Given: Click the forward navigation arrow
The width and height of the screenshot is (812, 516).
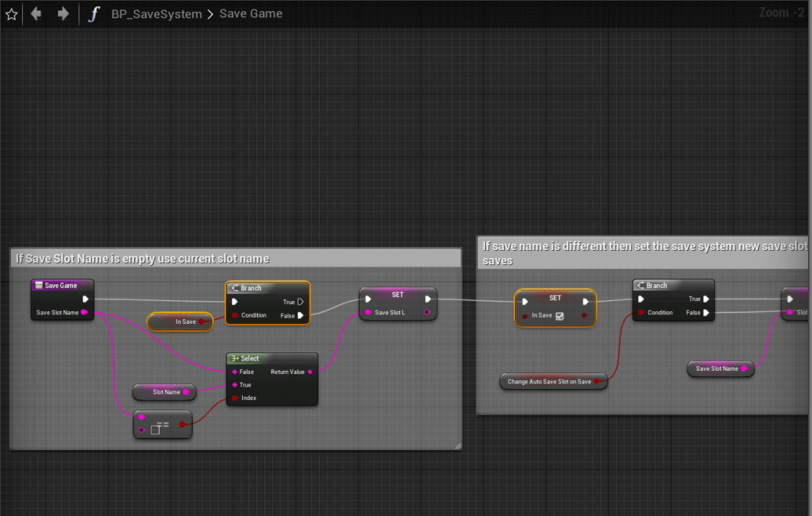Looking at the screenshot, I should (63, 13).
